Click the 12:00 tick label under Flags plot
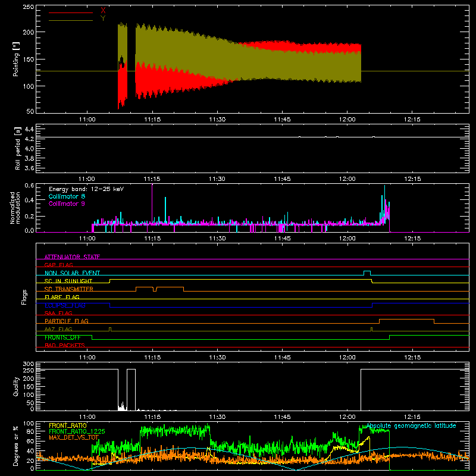476x476 pixels. click(x=347, y=358)
